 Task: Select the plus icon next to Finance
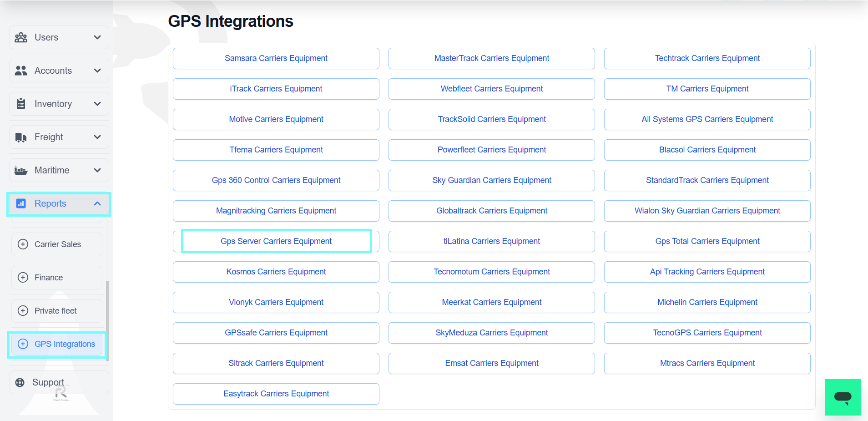click(x=23, y=277)
